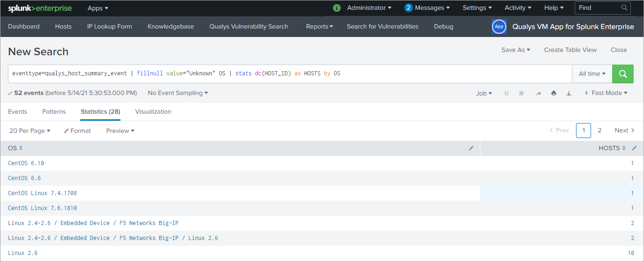Click into the search query field
Screen dimensions: 644x262
tap(290, 74)
